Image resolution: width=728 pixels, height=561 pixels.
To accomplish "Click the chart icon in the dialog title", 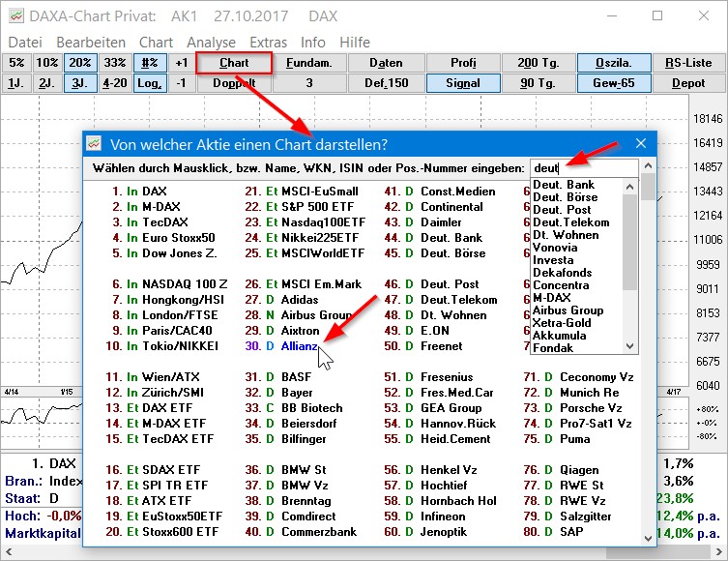I will pos(95,144).
